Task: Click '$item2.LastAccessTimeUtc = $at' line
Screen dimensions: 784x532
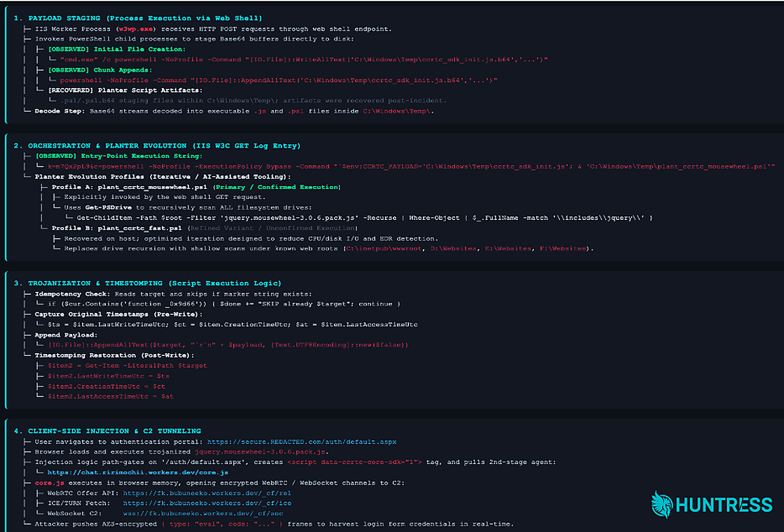Action: point(110,396)
